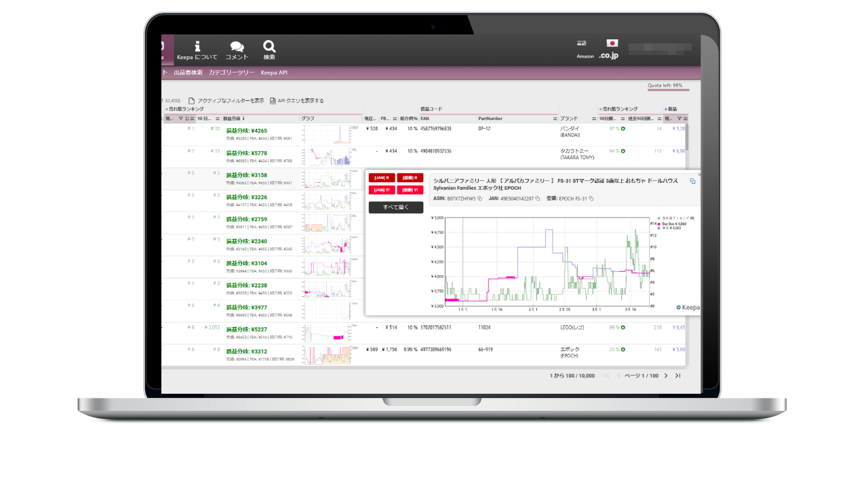The width and height of the screenshot is (868, 488).
Task: Toggle the 売れ筋ランキング legend entry in chart
Action: tap(675, 218)
